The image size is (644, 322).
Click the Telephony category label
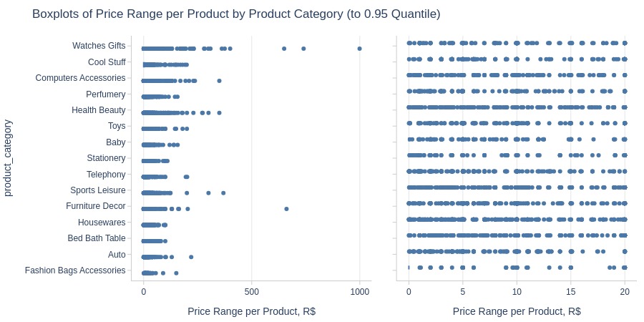[x=106, y=174]
